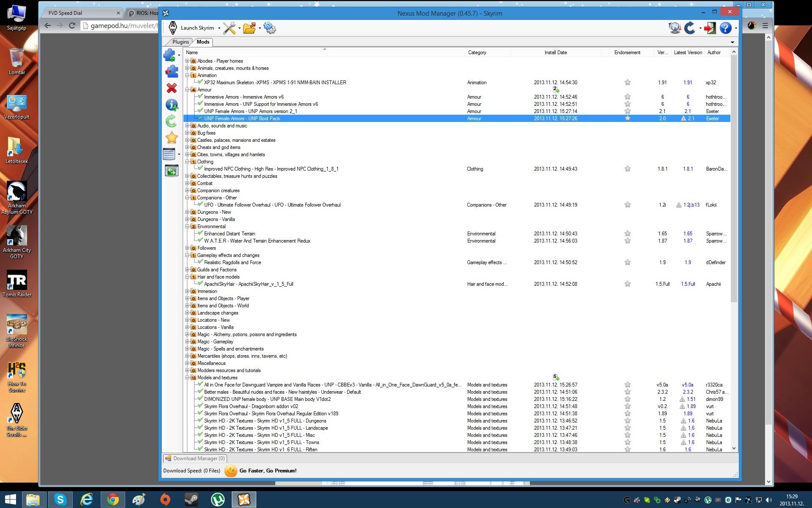812x508 pixels.
Task: Click latest version 1.51 link for DIMONIZED body
Action: click(691, 399)
